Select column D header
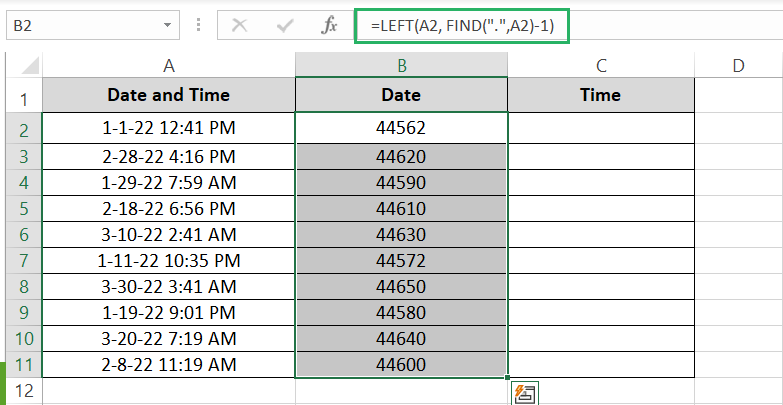 click(x=738, y=65)
